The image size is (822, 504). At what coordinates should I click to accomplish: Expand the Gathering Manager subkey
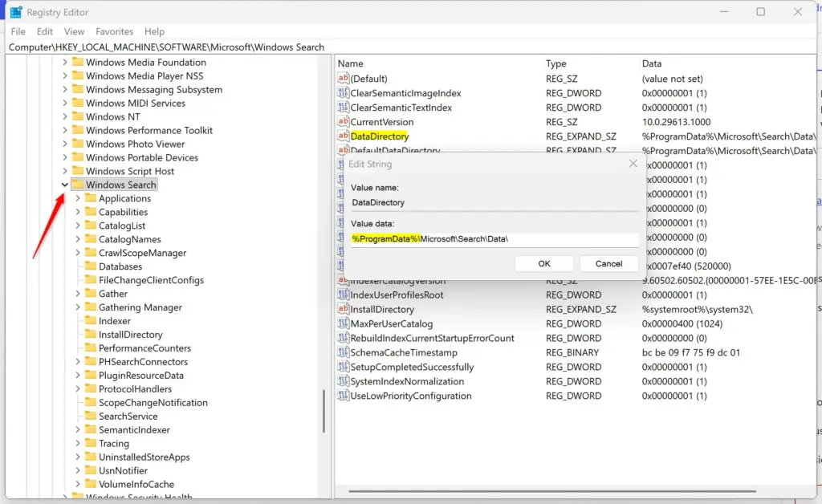[x=78, y=307]
